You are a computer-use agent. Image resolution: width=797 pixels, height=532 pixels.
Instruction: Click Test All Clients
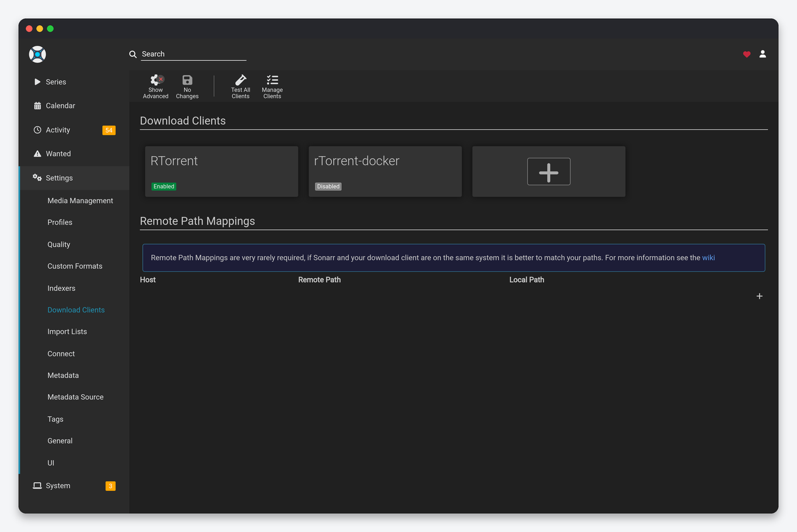point(240,87)
